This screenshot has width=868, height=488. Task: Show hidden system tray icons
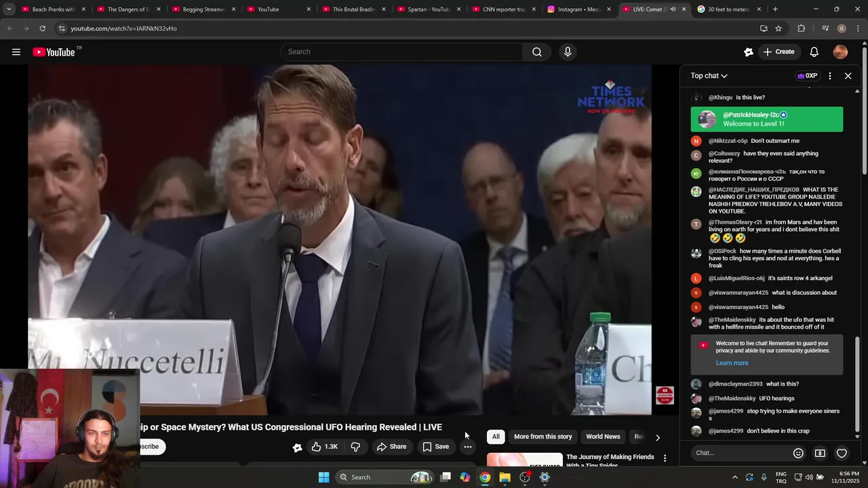point(734,477)
